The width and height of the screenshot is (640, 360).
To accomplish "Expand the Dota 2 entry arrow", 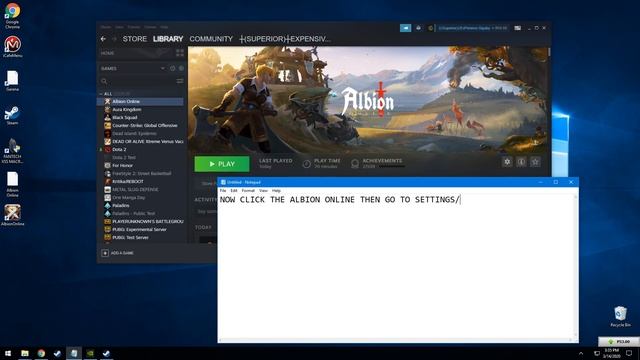I will 101,149.
